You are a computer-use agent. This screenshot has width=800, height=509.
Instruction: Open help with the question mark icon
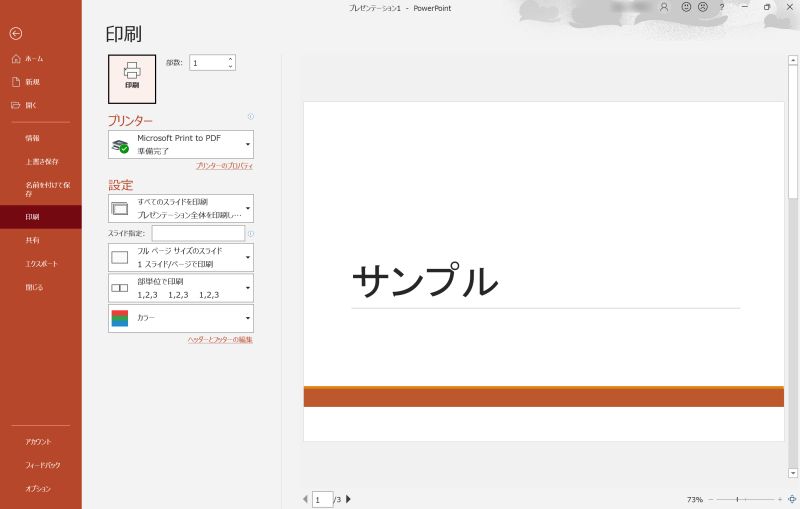(x=721, y=7)
